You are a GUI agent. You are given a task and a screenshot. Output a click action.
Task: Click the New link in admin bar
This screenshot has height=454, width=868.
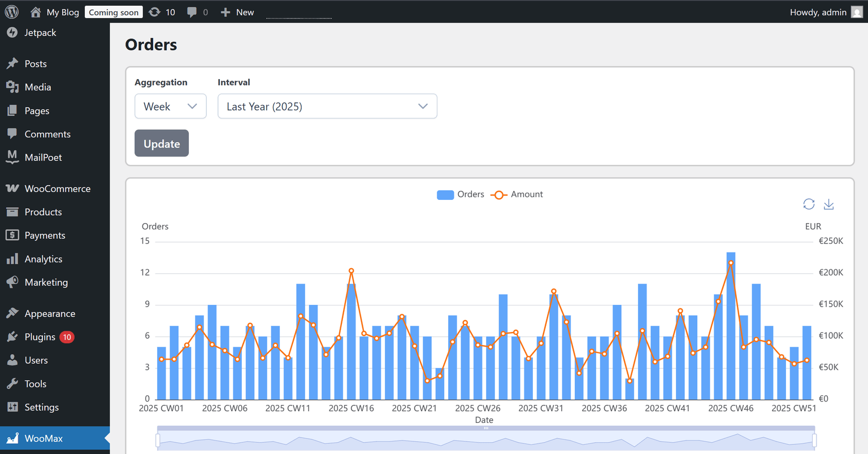(x=245, y=12)
